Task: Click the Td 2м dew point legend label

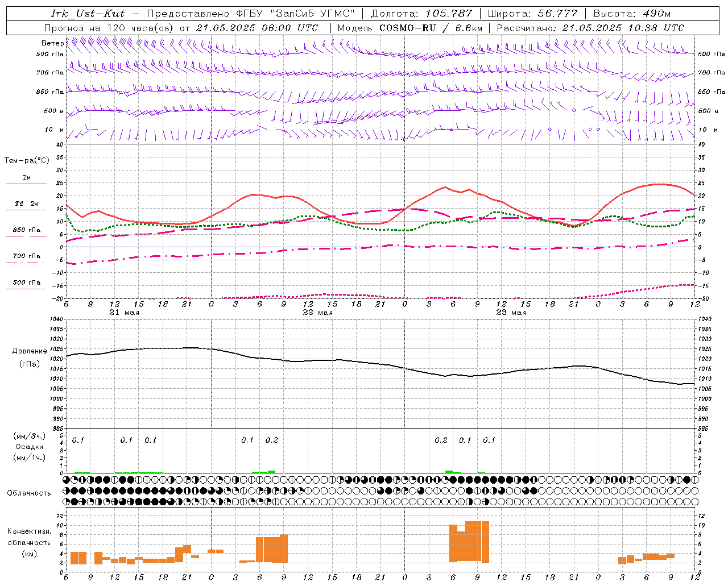Action: pos(27,203)
